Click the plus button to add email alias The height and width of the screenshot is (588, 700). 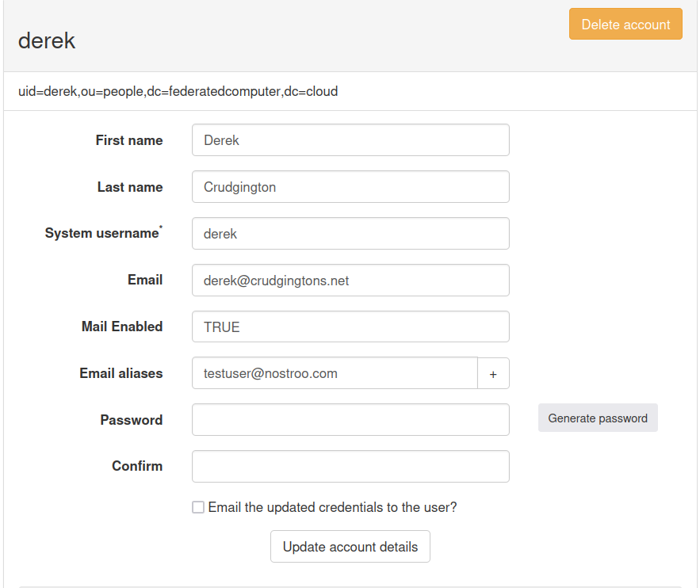(493, 374)
